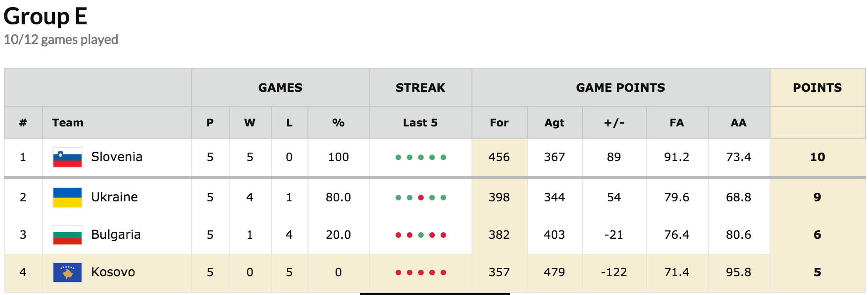Click the Bulgaria flag icon
The width and height of the screenshot is (868, 295).
click(67, 235)
